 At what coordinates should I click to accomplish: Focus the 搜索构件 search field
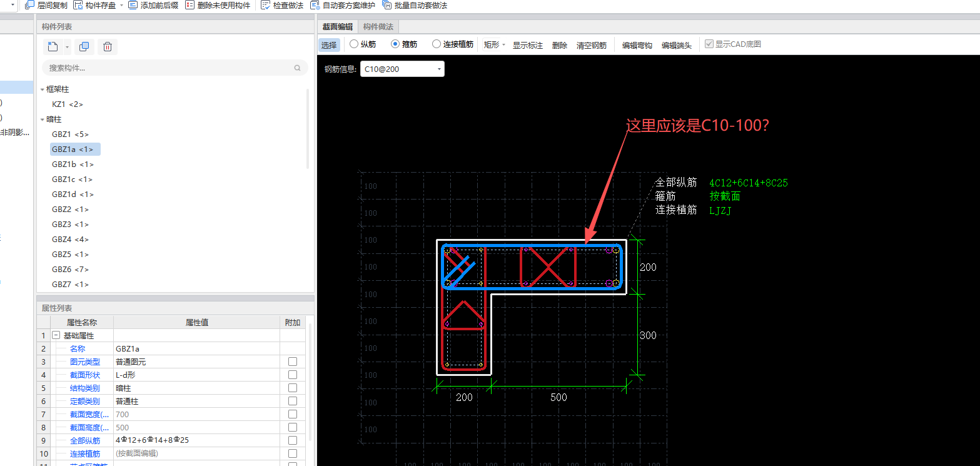click(175, 68)
